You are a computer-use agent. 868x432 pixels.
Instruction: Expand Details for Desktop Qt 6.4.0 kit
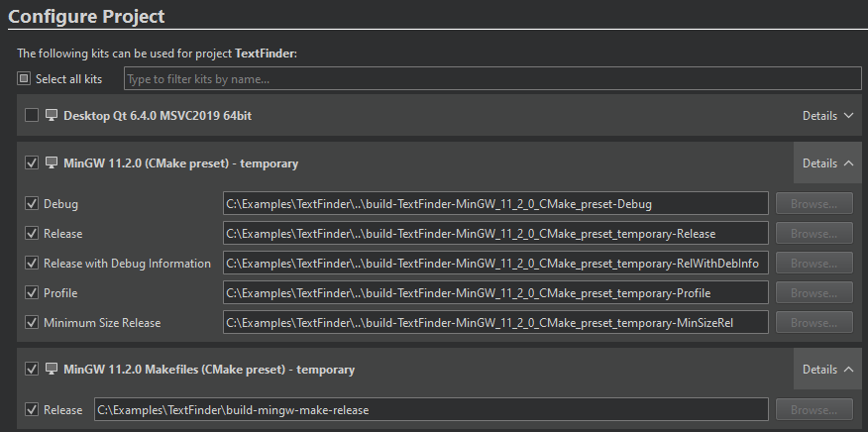click(827, 116)
